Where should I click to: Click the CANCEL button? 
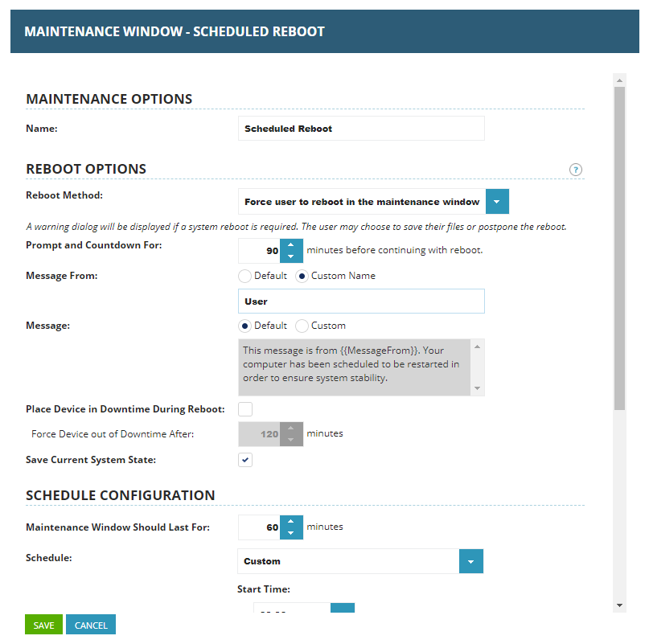[x=90, y=624]
